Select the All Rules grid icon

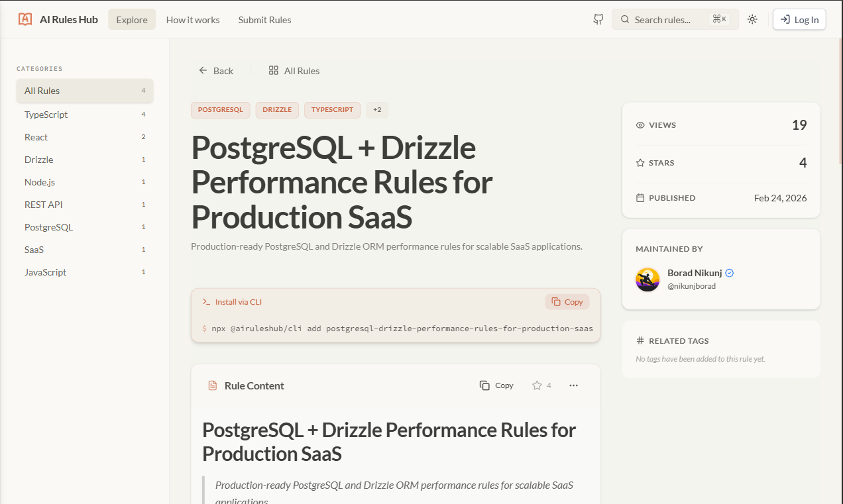pos(274,70)
